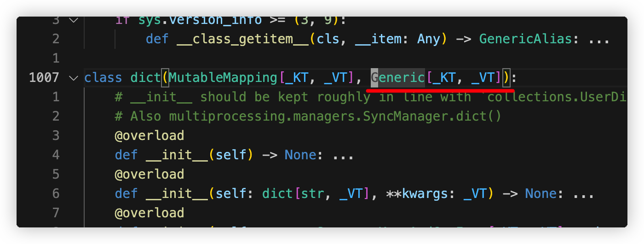Click relative line number 6 in gutter

[56, 193]
